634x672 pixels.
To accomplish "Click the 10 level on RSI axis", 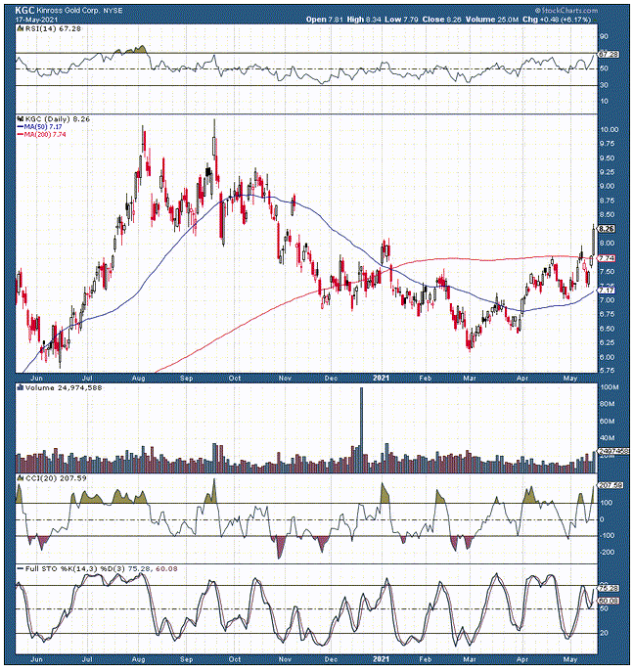I will 604,102.
